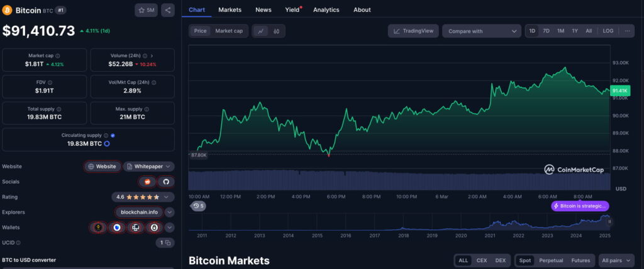Click the verified badge beside Circulating supply
Viewport: 644px width, 269px height.
[113, 135]
